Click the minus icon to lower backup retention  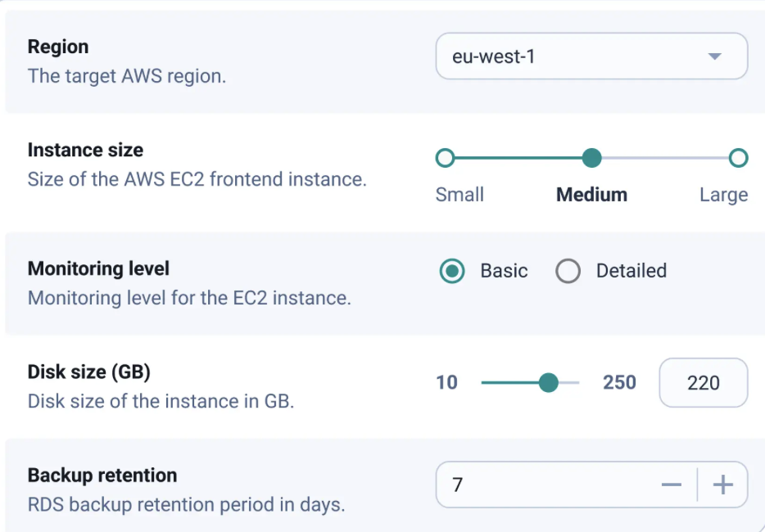[672, 485]
